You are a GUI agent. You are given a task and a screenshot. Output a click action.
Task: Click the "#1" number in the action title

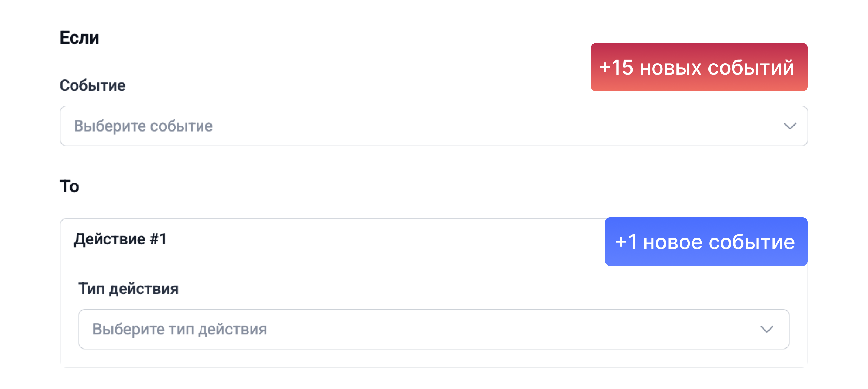click(158, 239)
